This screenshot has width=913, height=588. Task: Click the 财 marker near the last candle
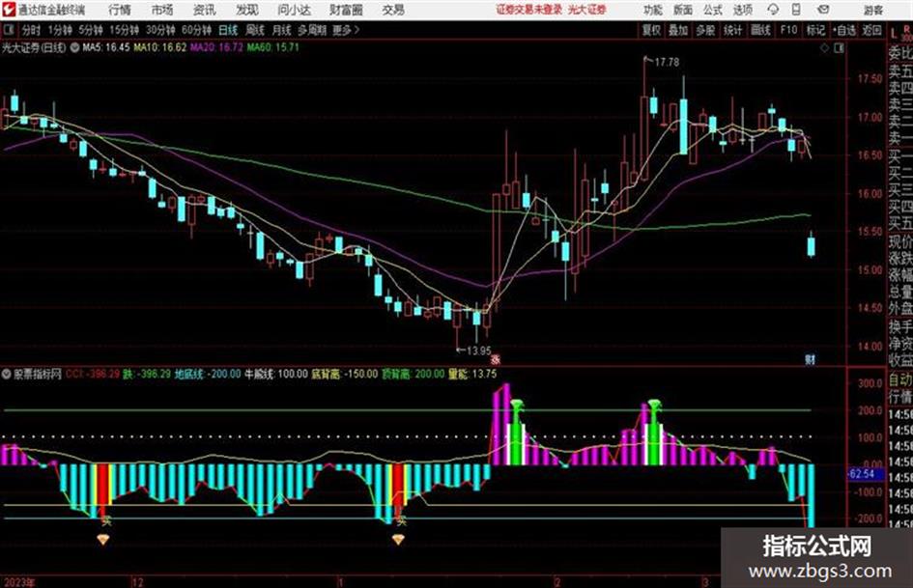pyautogui.click(x=810, y=360)
